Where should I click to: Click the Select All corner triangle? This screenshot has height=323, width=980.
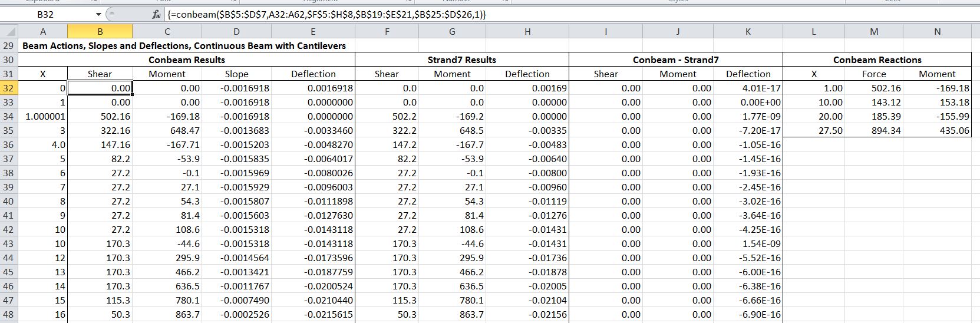[8, 32]
